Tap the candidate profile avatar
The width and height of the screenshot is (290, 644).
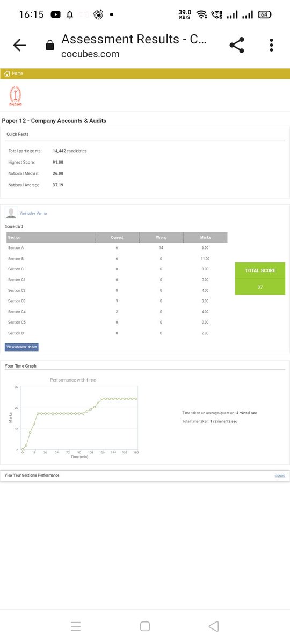point(11,213)
